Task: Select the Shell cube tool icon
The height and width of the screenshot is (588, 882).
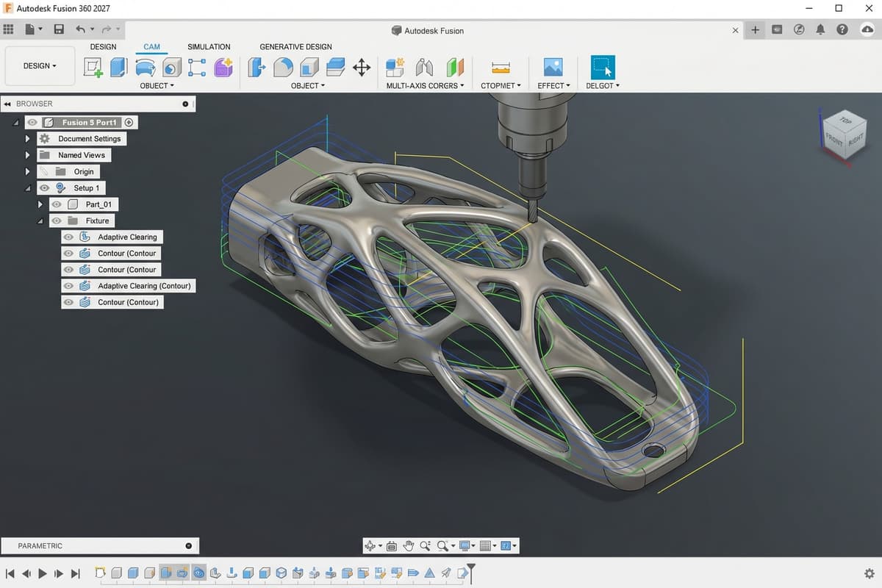Action: coord(309,68)
